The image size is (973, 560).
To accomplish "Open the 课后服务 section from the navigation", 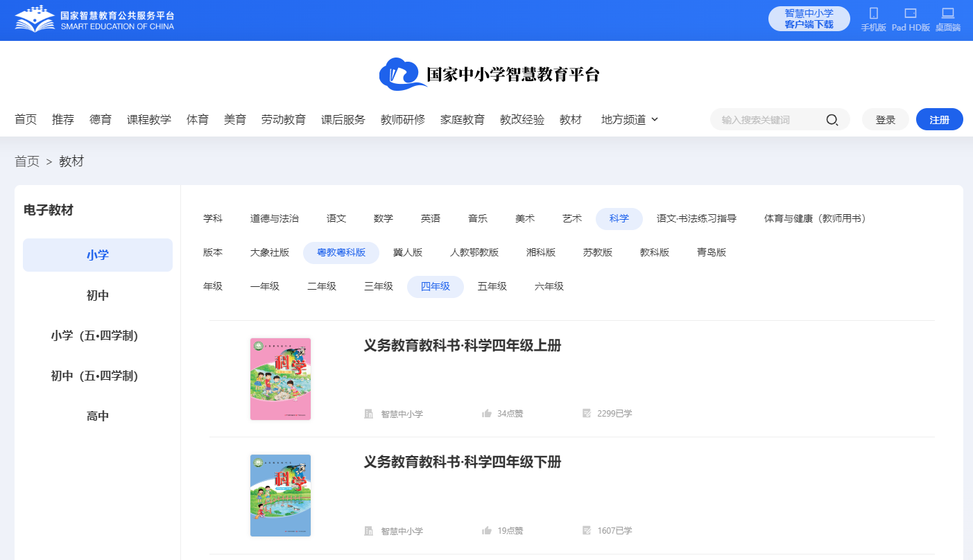I will coord(343,119).
